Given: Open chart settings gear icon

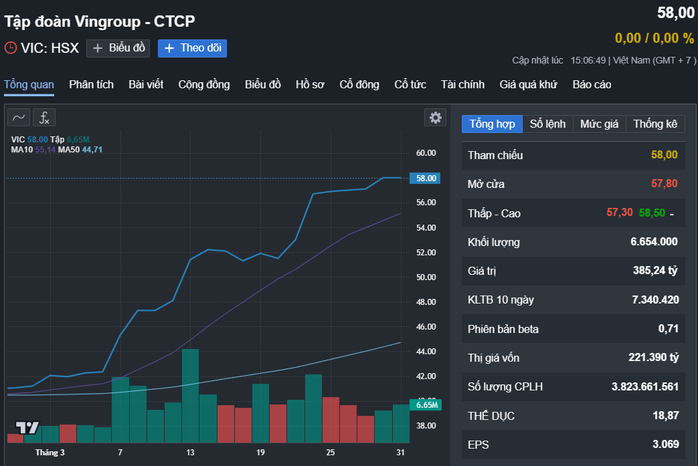Looking at the screenshot, I should click(435, 118).
